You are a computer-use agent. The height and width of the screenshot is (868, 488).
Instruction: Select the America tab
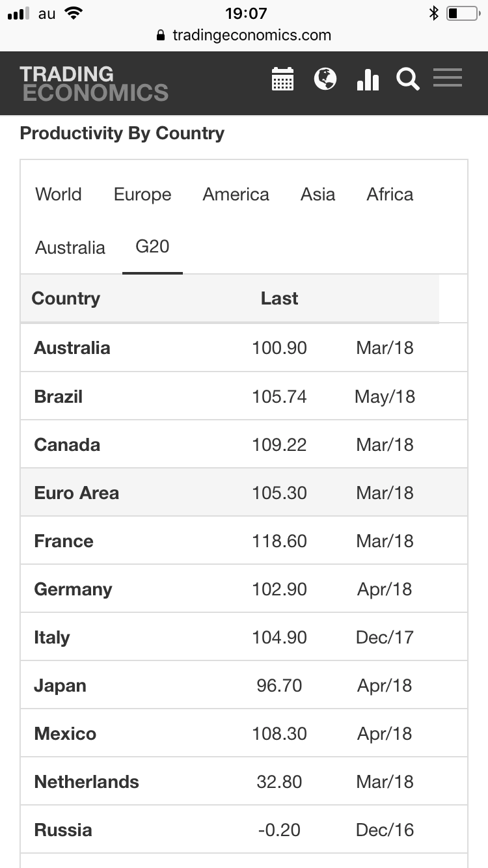[236, 195]
